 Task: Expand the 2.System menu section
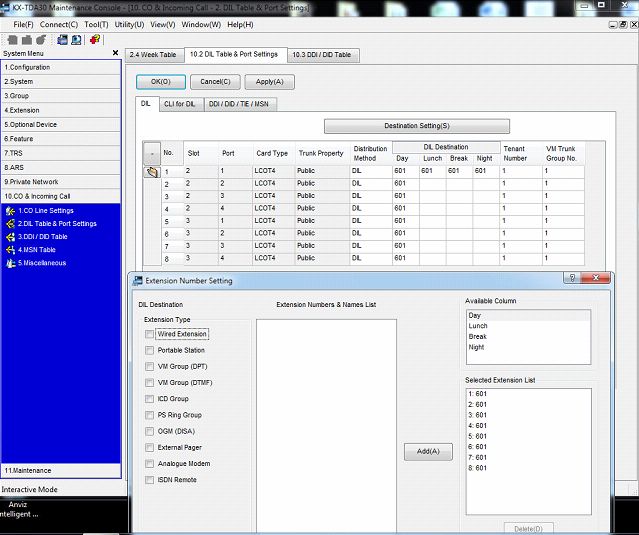coord(61,81)
